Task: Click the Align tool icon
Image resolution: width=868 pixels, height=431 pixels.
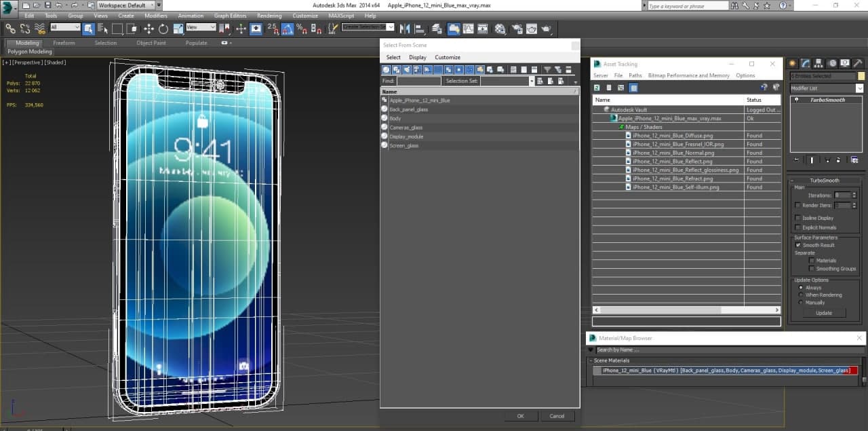Action: click(420, 29)
